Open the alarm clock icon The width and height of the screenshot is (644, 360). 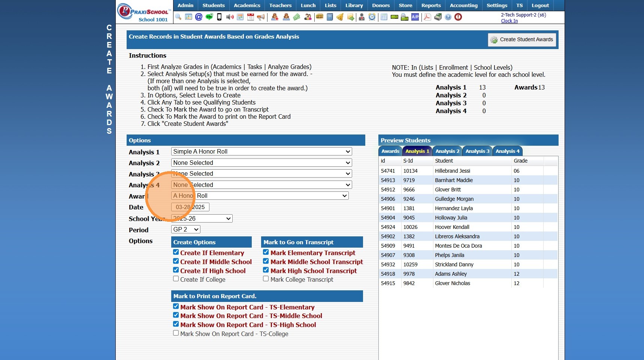[x=372, y=17]
